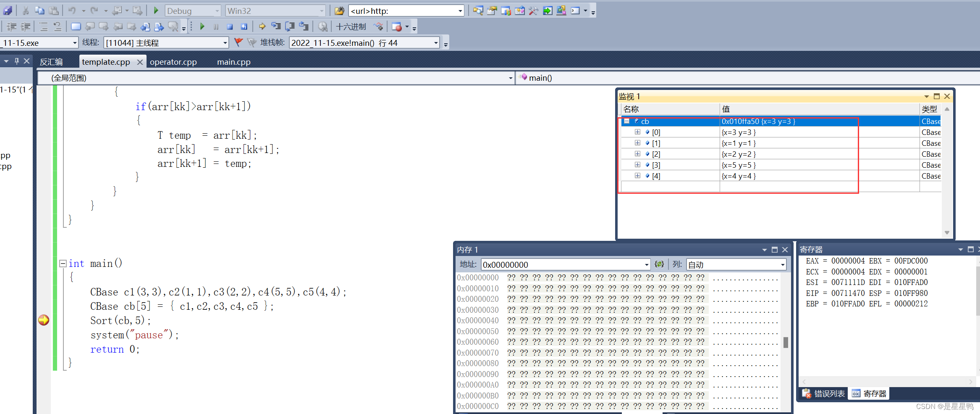The image size is (980, 414).
Task: Expand watch item [3] under cb
Action: tap(638, 165)
